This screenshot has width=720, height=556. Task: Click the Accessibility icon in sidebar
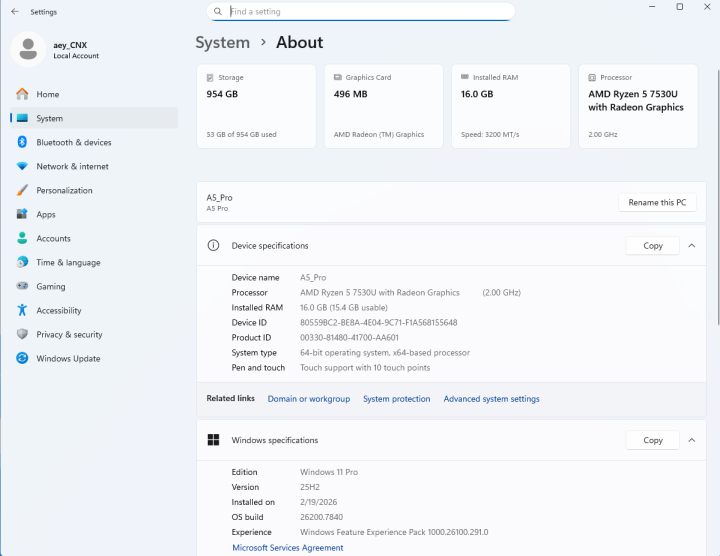point(22,310)
